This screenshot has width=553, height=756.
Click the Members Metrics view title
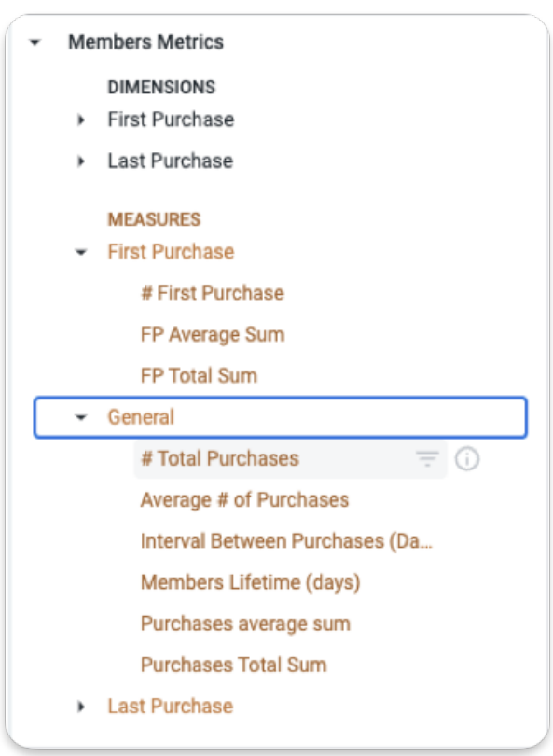click(146, 42)
